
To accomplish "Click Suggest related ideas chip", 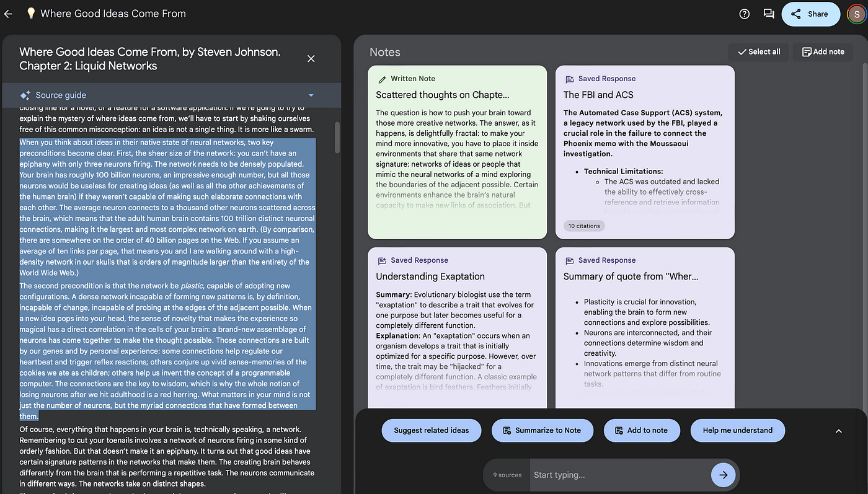I will (x=432, y=430).
